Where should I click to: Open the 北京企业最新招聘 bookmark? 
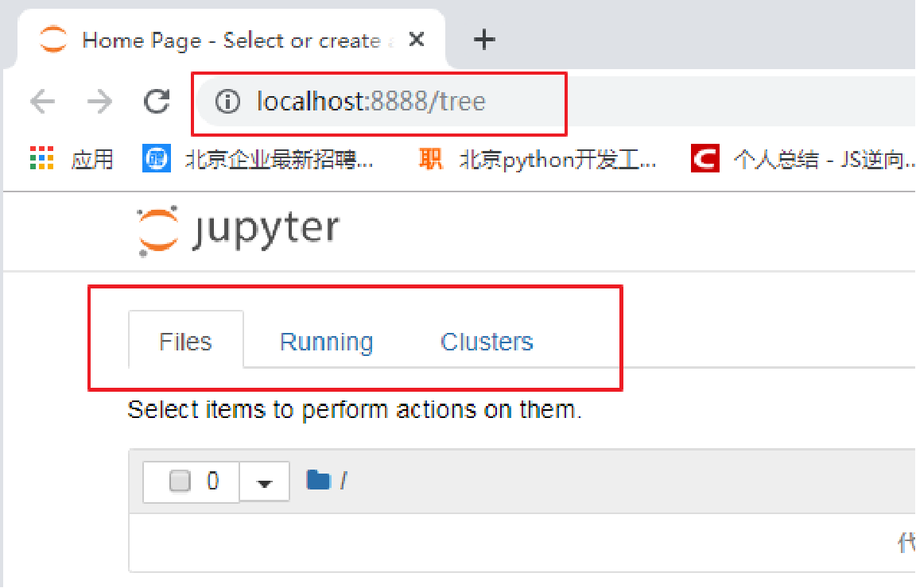coord(258,159)
